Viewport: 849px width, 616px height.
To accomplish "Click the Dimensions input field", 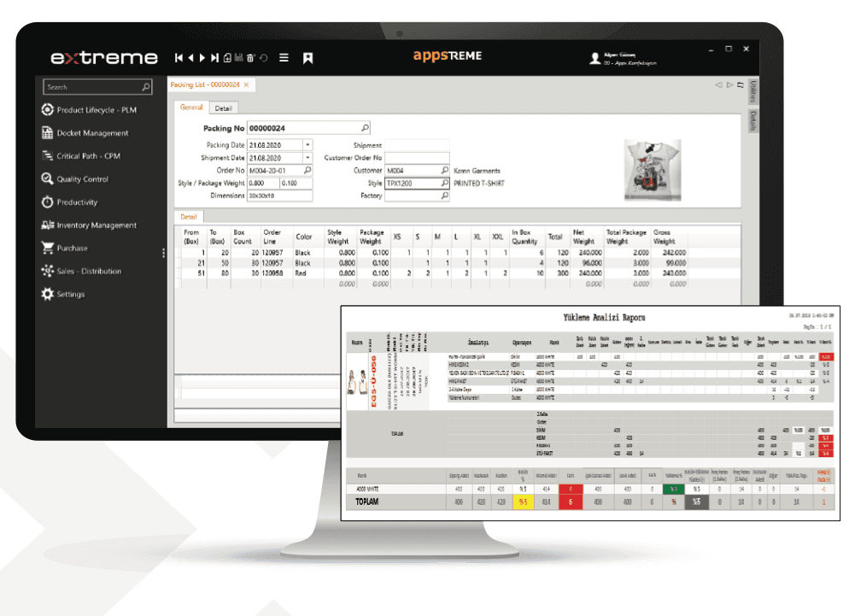I will (279, 196).
